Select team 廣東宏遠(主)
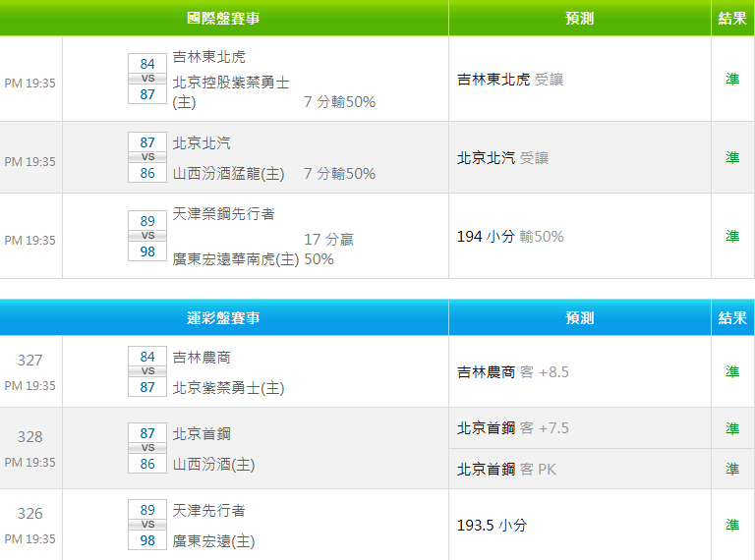 pyautogui.click(x=213, y=540)
